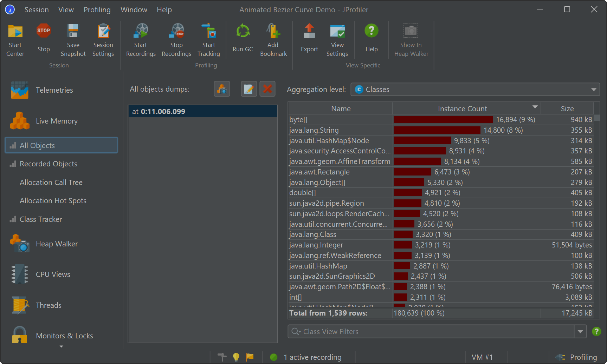Sort by the Instance Count column header
The height and width of the screenshot is (364, 607).
[466, 109]
